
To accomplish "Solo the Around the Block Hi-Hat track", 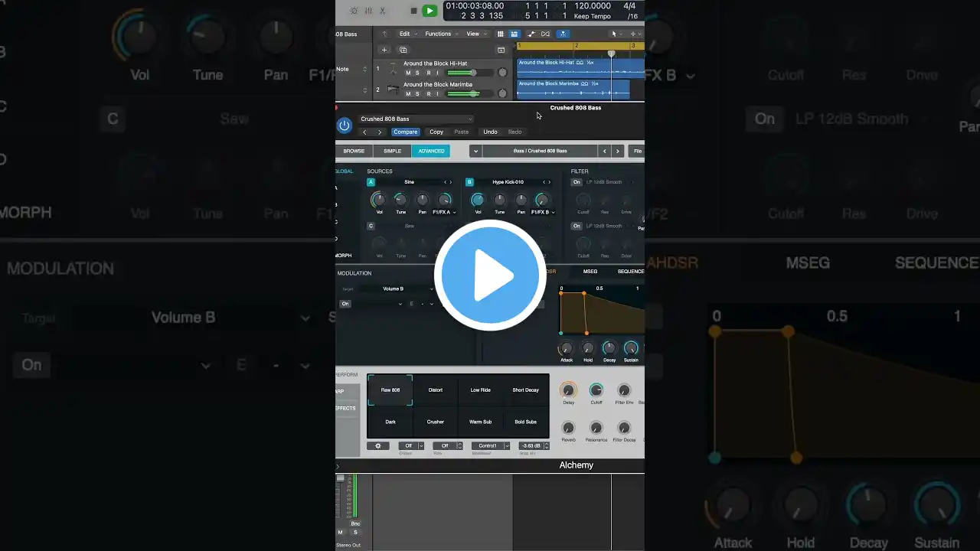I will [x=417, y=73].
